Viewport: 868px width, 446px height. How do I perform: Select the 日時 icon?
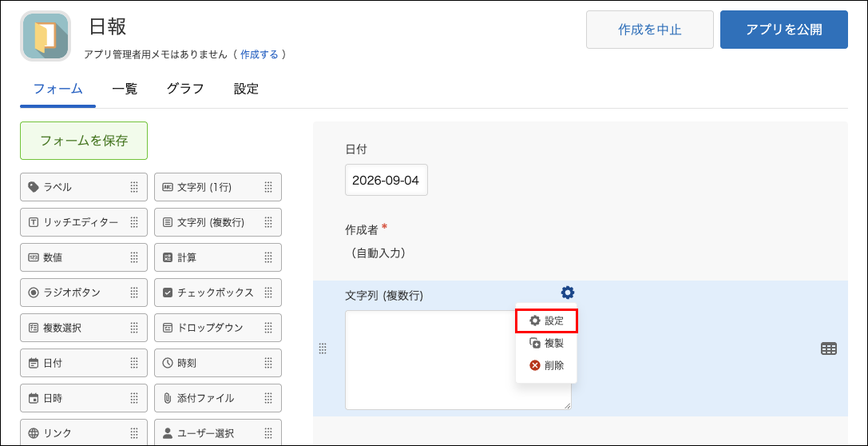(x=34, y=398)
